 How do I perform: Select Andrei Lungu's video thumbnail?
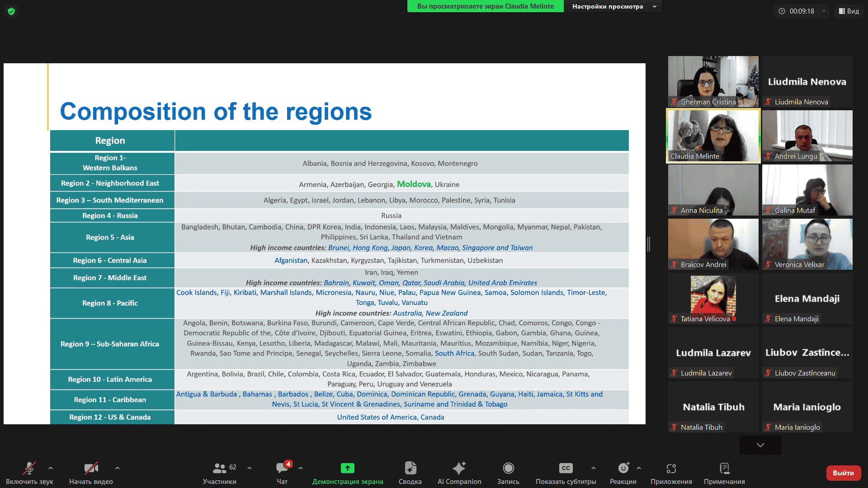click(807, 136)
